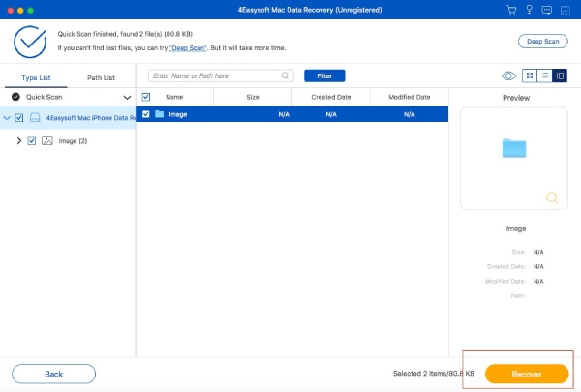Screen dimensions: 581x392
Task: Click the "Quick Scan finished" status message
Action: click(x=125, y=34)
